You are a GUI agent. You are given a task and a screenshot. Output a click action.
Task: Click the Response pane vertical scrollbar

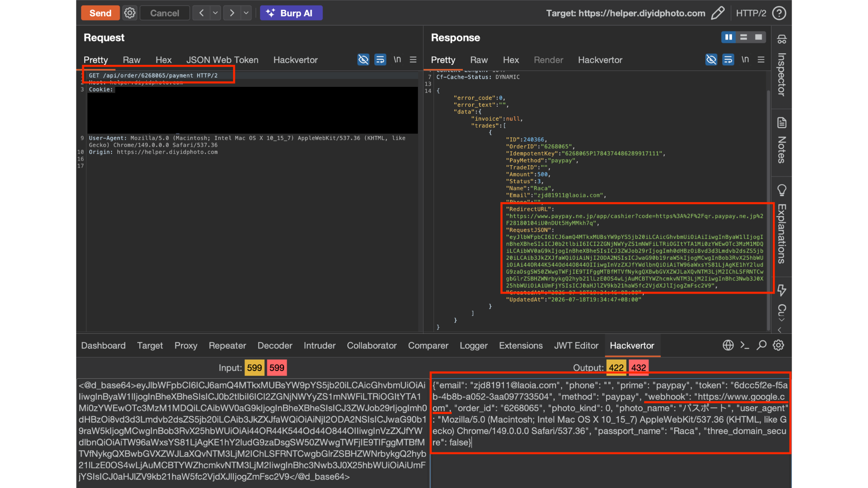coord(768,210)
